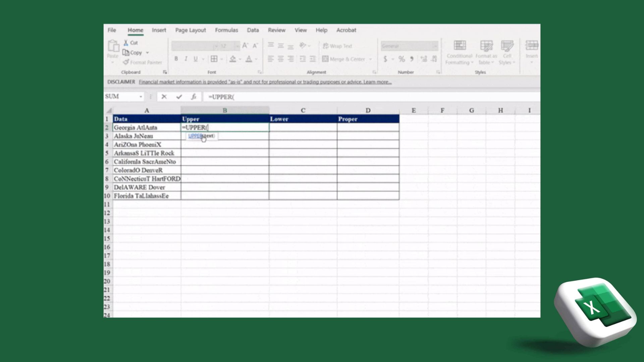The width and height of the screenshot is (644, 362).
Task: Open the Borders grid icon
Action: point(214,59)
